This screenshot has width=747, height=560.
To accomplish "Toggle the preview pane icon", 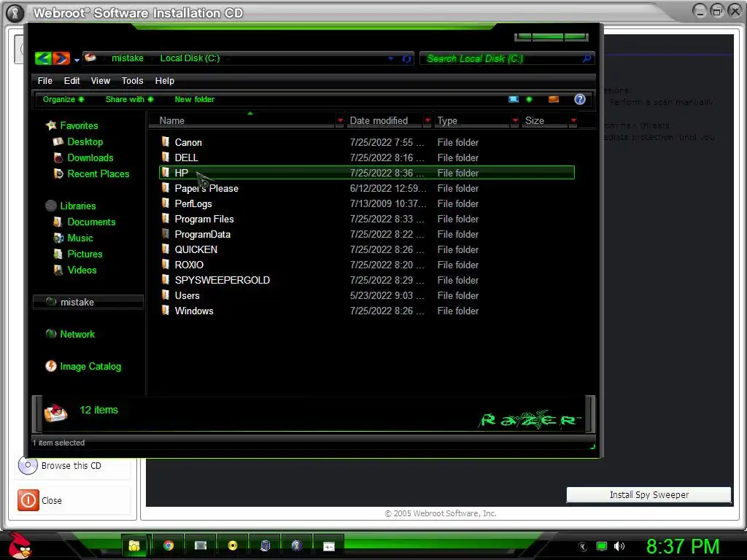I will (x=553, y=99).
